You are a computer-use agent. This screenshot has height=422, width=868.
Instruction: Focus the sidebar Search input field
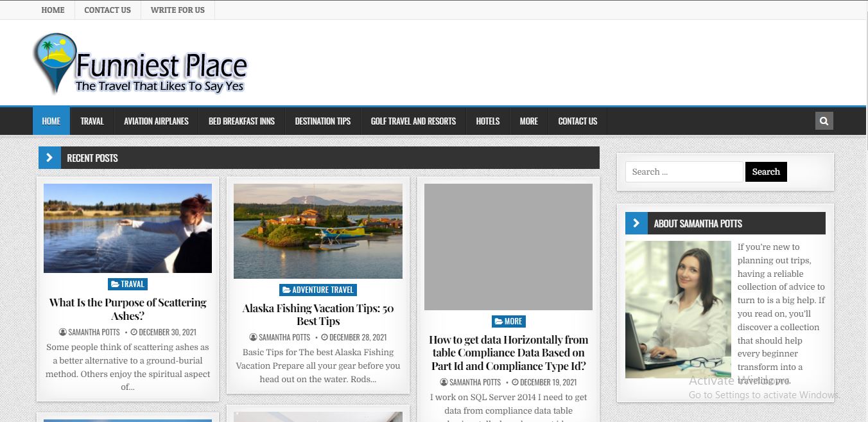(684, 171)
